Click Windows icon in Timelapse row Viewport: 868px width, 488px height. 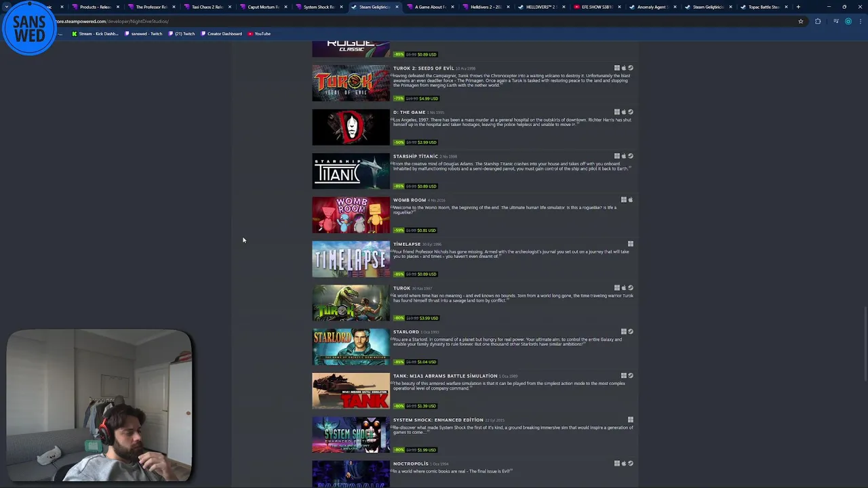click(631, 244)
